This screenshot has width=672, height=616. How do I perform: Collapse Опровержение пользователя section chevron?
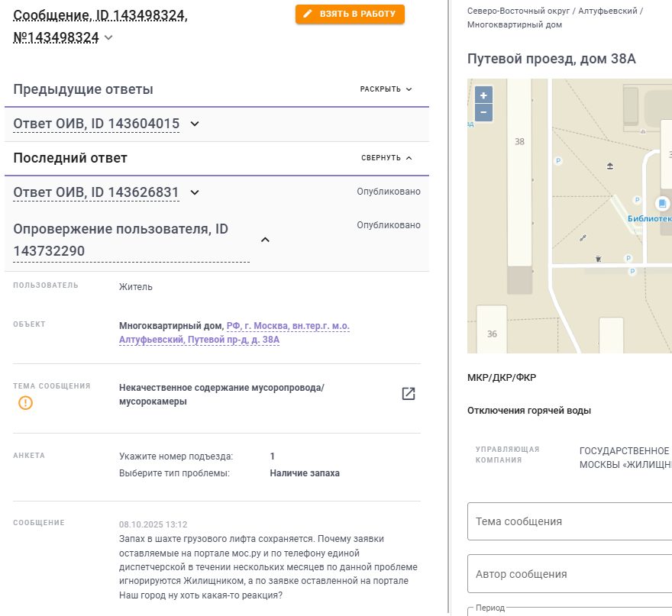click(265, 240)
